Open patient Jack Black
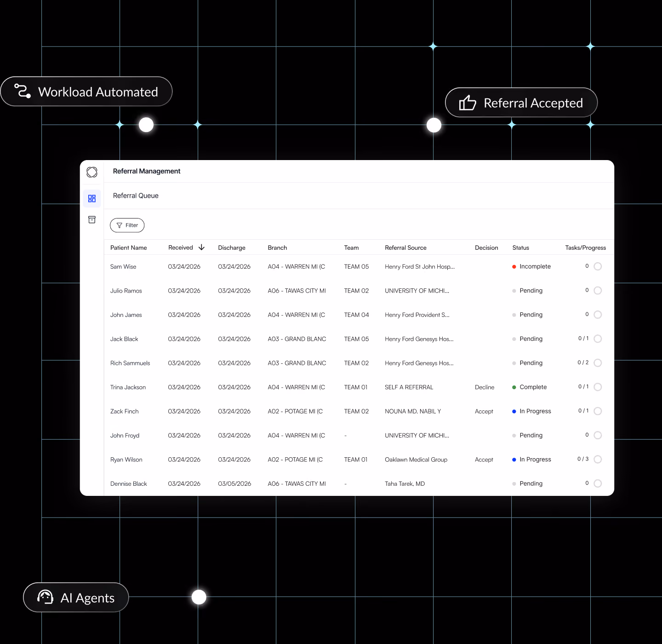The width and height of the screenshot is (662, 644). click(x=124, y=339)
